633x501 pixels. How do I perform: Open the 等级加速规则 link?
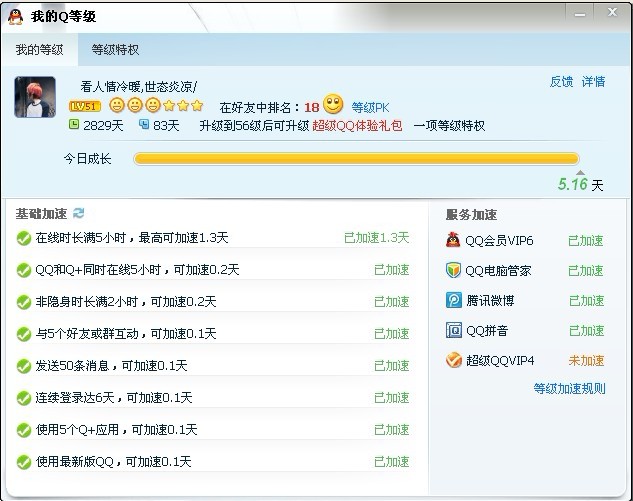[569, 388]
